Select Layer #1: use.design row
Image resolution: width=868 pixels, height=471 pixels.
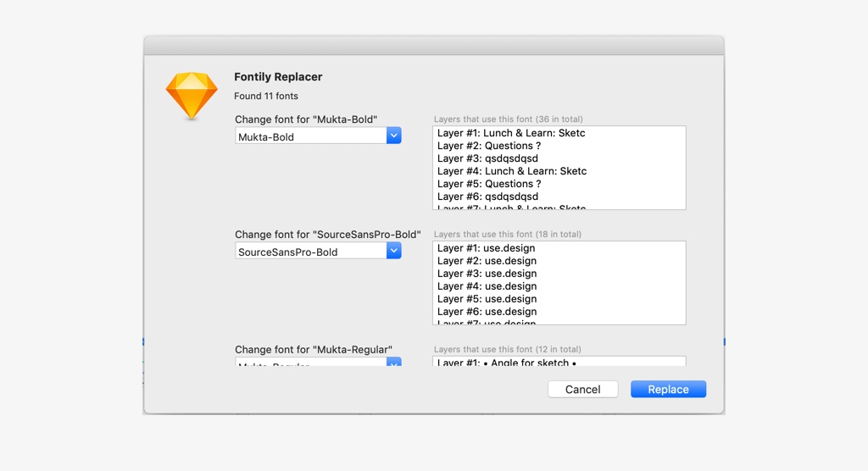click(x=559, y=248)
